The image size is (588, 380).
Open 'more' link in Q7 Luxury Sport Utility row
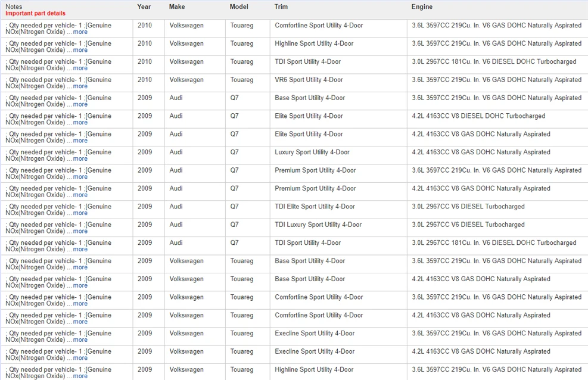80,158
